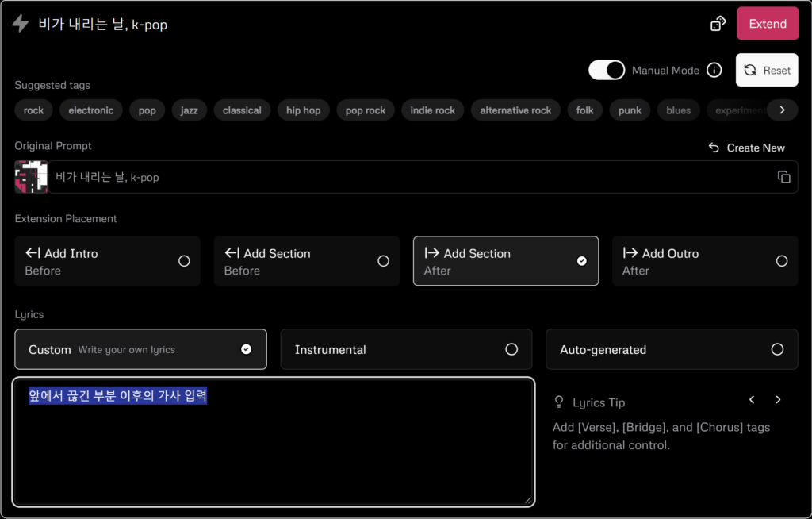
Task: Add the hip hop tag
Action: point(304,110)
